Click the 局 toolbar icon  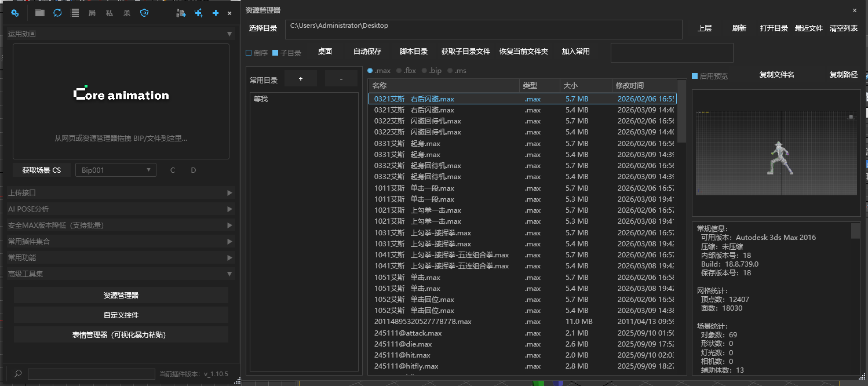point(92,13)
